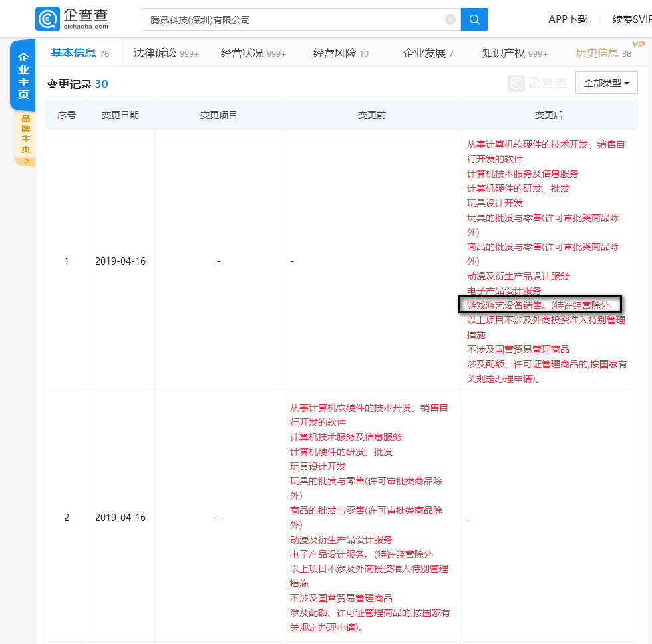Click the 变更前 column header

tap(371, 115)
